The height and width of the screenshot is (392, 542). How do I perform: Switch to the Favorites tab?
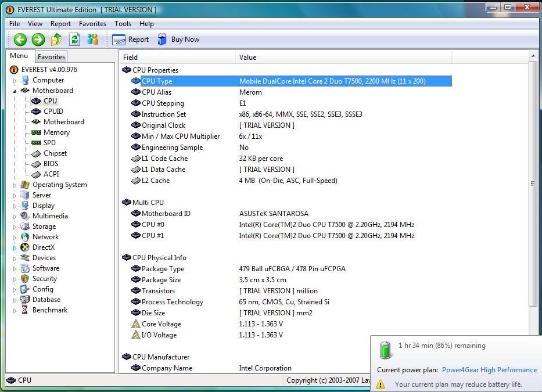tap(51, 57)
